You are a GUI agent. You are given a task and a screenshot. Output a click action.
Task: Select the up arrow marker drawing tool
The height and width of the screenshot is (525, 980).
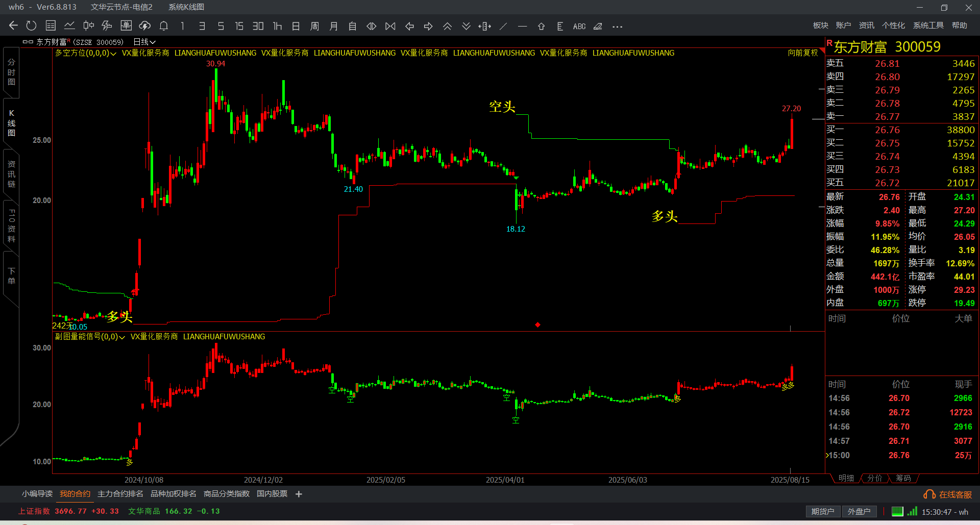click(x=541, y=26)
